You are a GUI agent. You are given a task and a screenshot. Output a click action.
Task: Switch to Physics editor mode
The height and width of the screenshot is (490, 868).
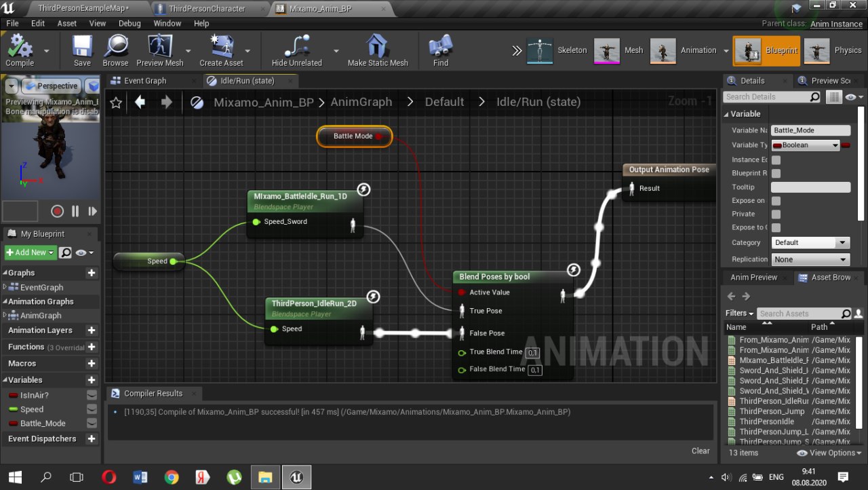833,50
